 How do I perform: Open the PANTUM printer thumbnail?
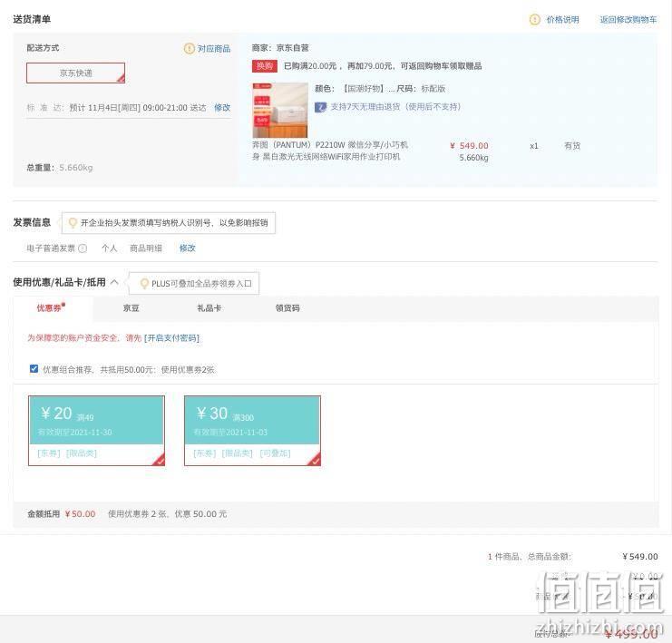click(x=280, y=110)
